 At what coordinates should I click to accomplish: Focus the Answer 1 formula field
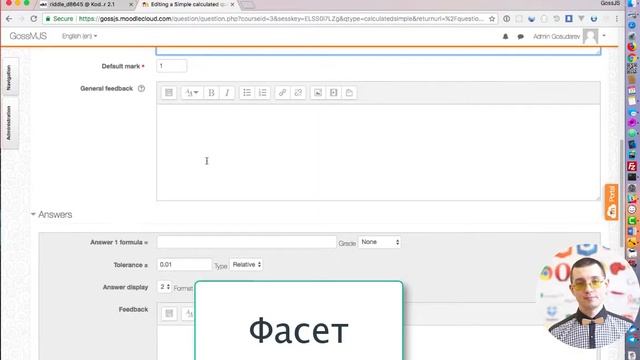(246, 242)
